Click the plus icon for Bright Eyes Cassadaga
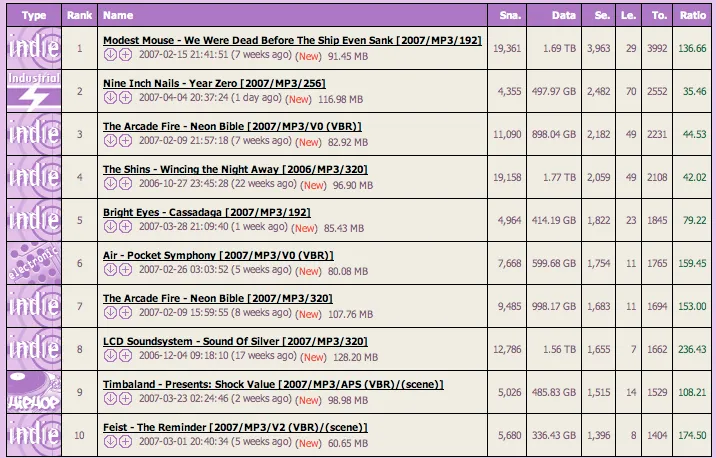716x458 pixels. click(x=125, y=227)
